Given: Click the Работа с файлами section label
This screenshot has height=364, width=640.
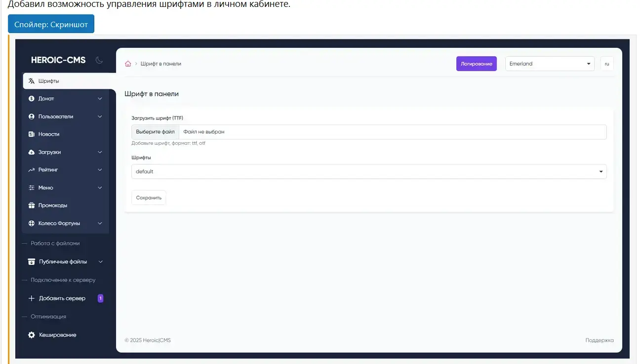Looking at the screenshot, I should 55,243.
